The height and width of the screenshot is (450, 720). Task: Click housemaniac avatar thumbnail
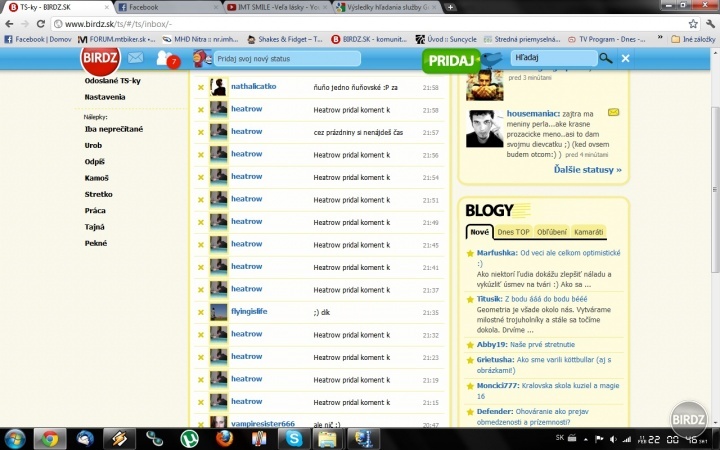pyautogui.click(x=484, y=129)
